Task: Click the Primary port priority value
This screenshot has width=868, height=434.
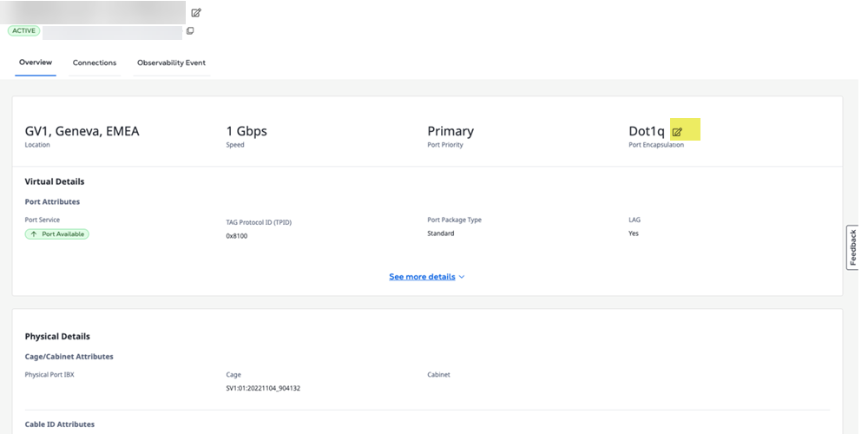Action: 450,131
